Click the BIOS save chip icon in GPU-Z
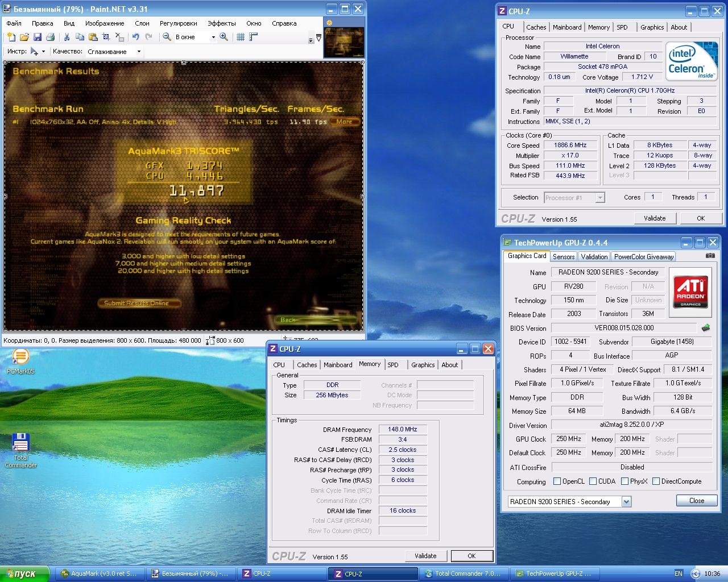This screenshot has width=728, height=582. pos(706,328)
